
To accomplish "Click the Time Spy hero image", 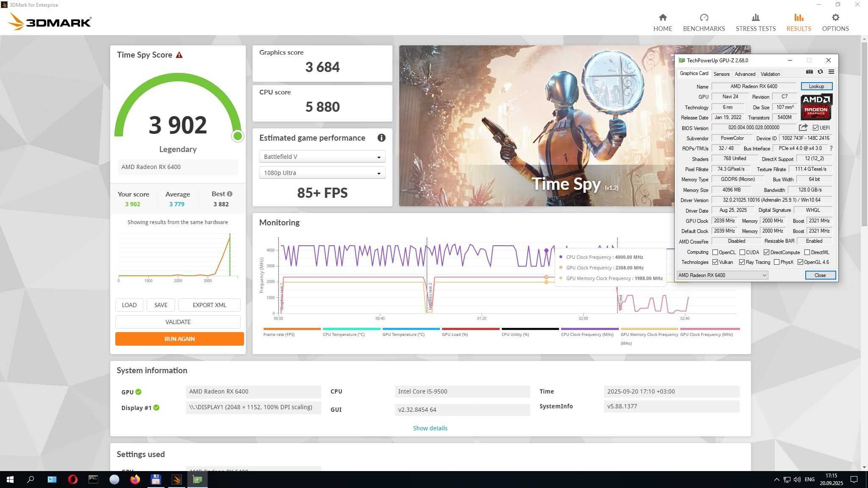I will [537, 126].
